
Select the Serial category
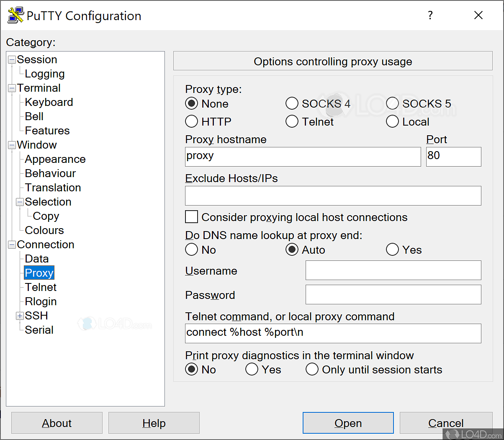coord(39,329)
